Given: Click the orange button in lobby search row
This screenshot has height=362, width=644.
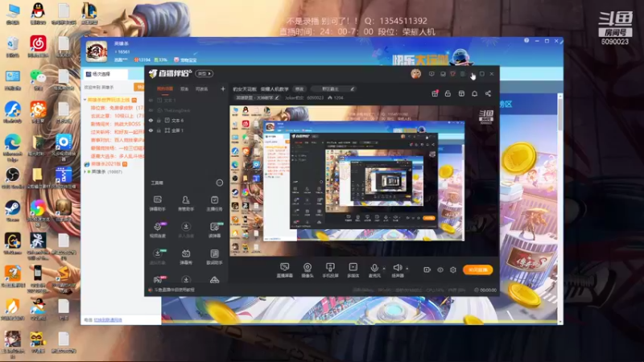Looking at the screenshot, I should coord(138,87).
